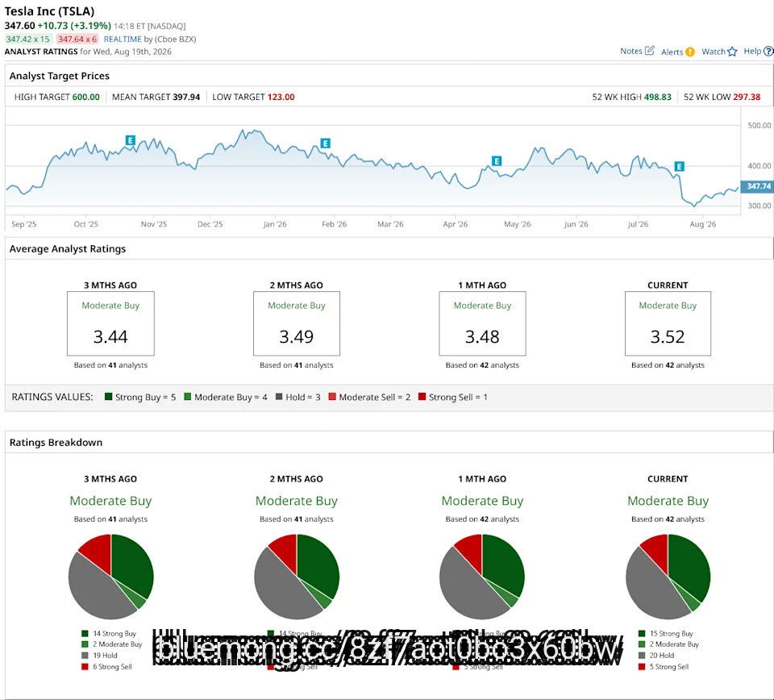Screen dimensions: 774x700
Task: Click the Aug '26 chart axis label
Action: pyautogui.click(x=702, y=224)
